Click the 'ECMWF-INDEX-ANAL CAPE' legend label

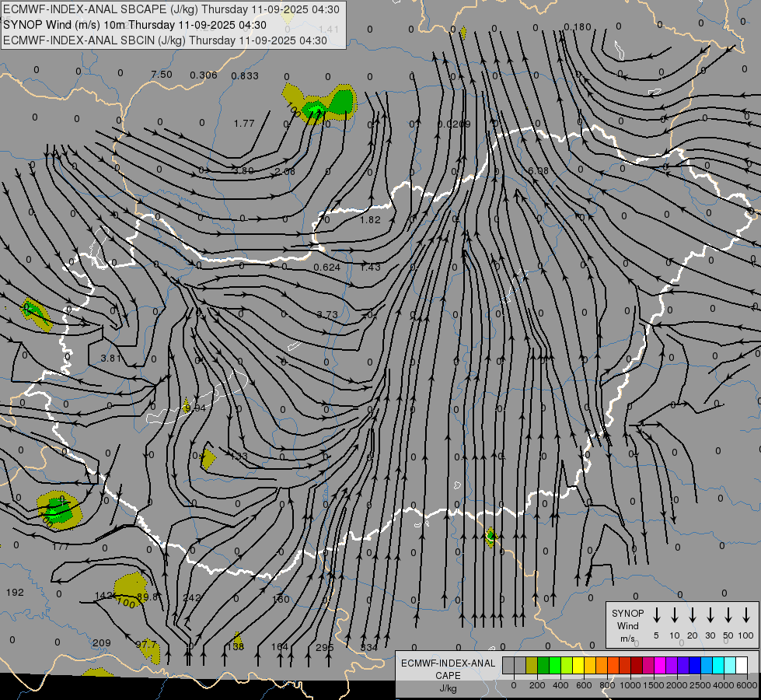point(448,669)
